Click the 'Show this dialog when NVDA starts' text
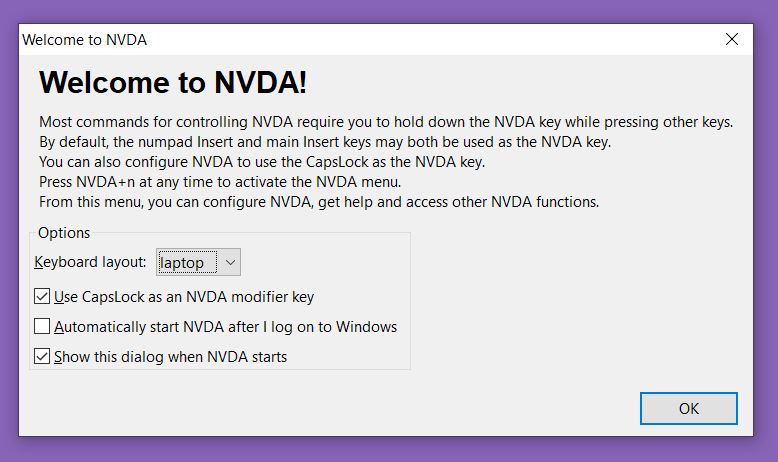778x462 pixels. [x=171, y=356]
